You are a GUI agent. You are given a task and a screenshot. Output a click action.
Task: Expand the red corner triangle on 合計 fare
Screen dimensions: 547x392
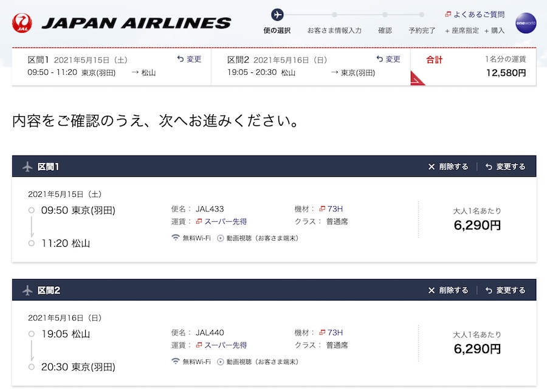pyautogui.click(x=416, y=79)
